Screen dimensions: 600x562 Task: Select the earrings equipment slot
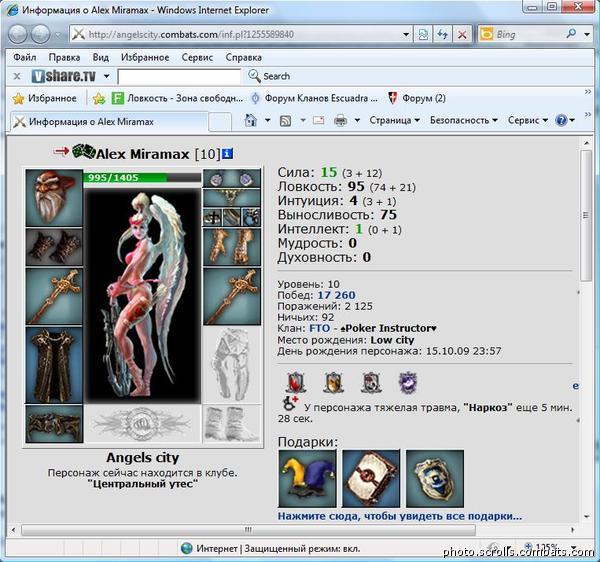[x=232, y=179]
